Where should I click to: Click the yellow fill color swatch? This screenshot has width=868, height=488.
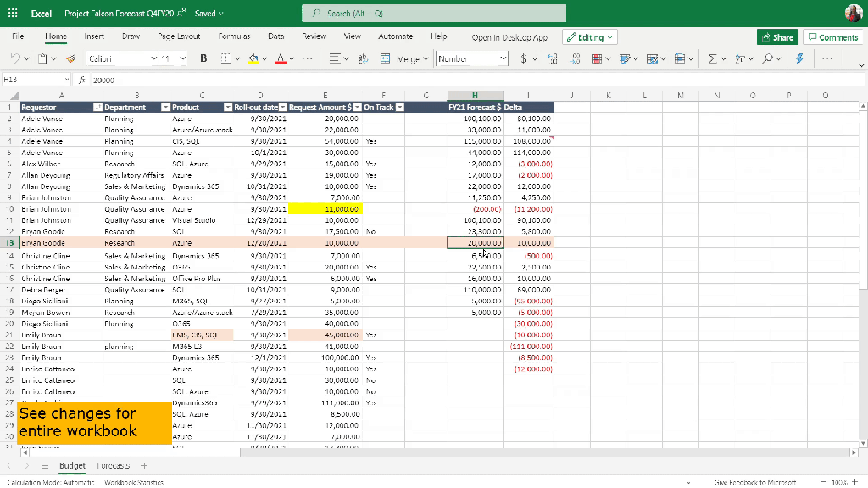(x=253, y=58)
